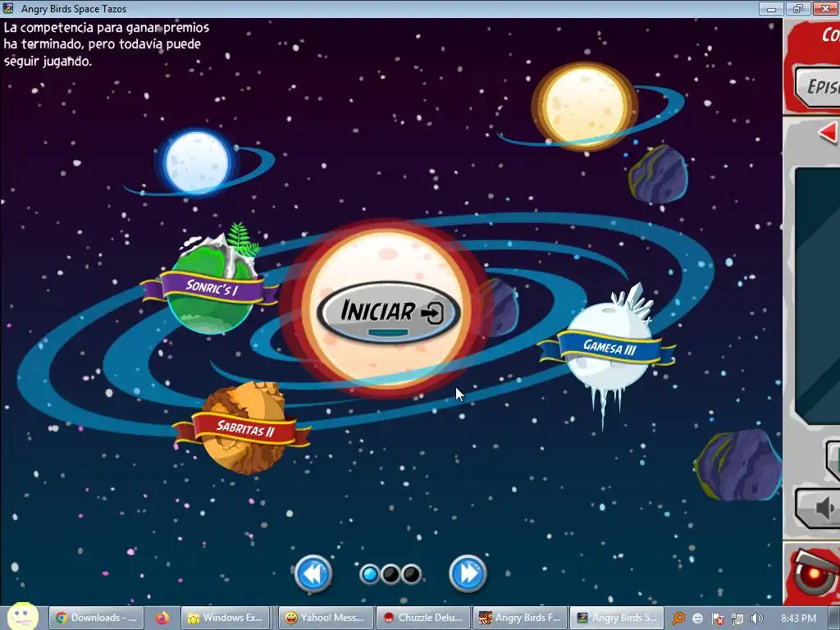
Task: Toggle sound with the speaker button
Action: 819,508
